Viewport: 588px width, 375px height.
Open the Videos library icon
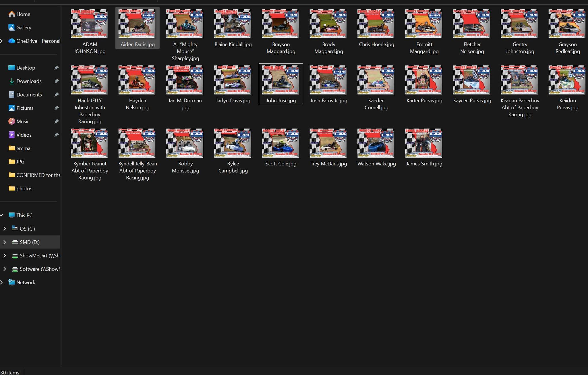click(x=11, y=135)
